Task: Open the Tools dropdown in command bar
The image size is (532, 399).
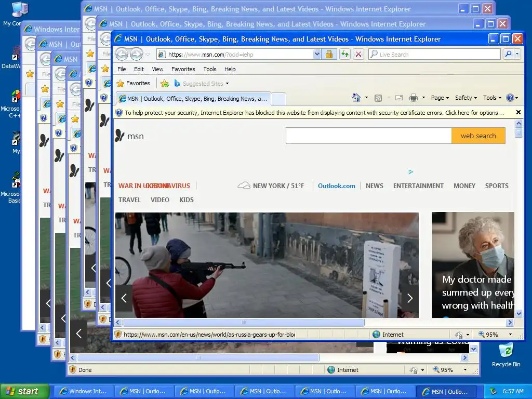Action: [492, 98]
